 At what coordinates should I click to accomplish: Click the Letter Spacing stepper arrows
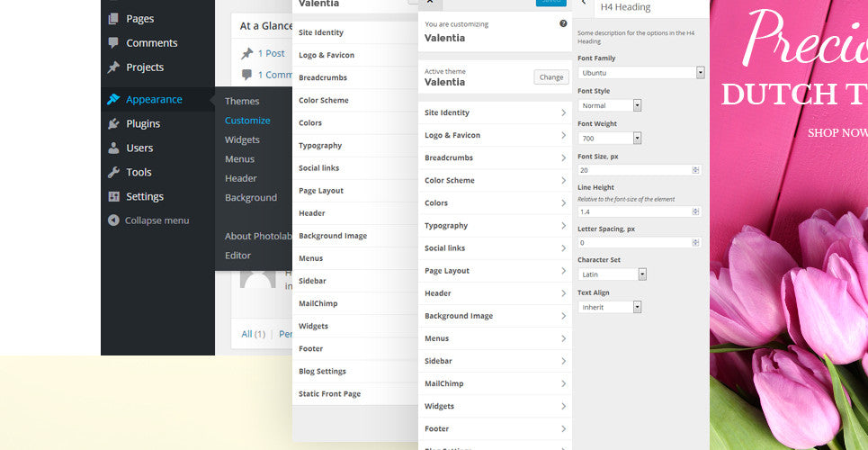pos(695,243)
